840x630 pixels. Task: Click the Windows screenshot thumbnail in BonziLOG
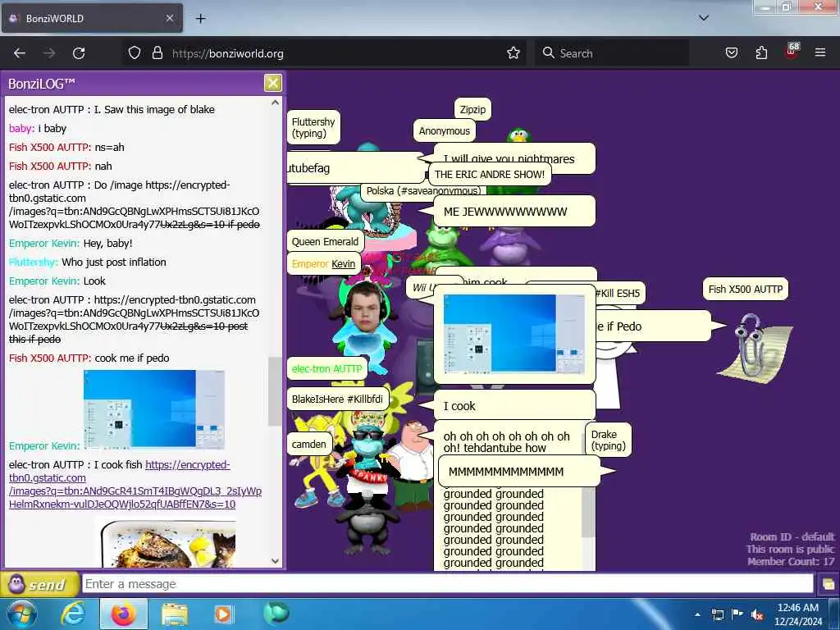153,409
